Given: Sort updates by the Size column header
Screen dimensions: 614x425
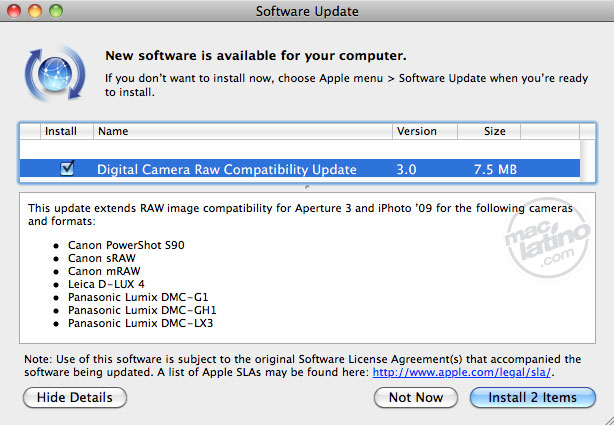Looking at the screenshot, I should [489, 131].
